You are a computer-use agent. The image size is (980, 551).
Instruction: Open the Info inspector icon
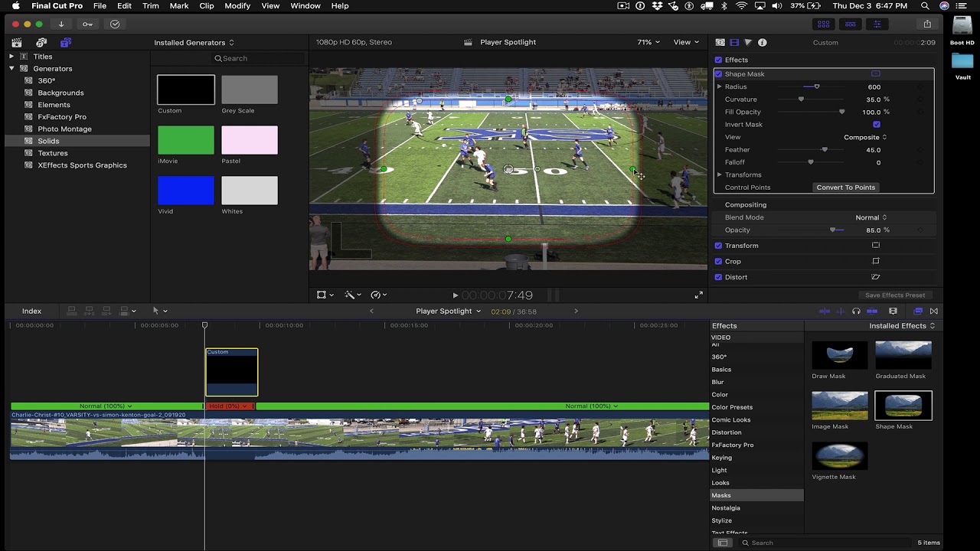[762, 43]
